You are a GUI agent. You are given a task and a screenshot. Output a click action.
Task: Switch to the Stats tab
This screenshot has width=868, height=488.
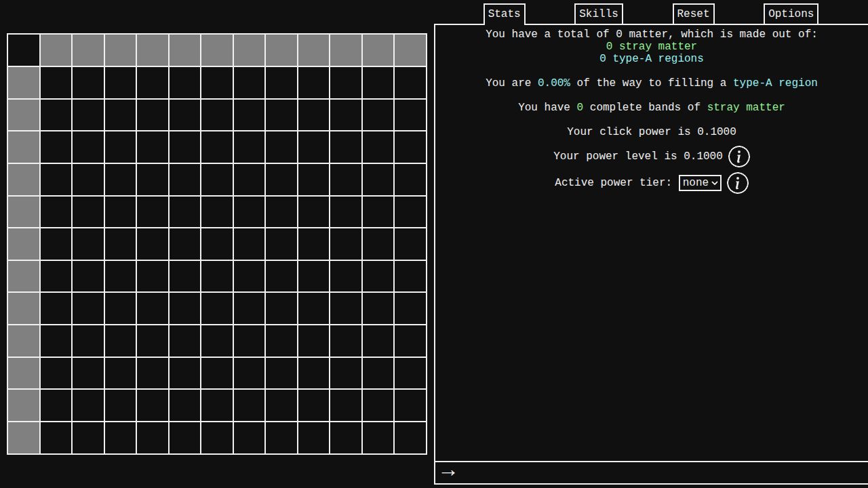coord(505,14)
